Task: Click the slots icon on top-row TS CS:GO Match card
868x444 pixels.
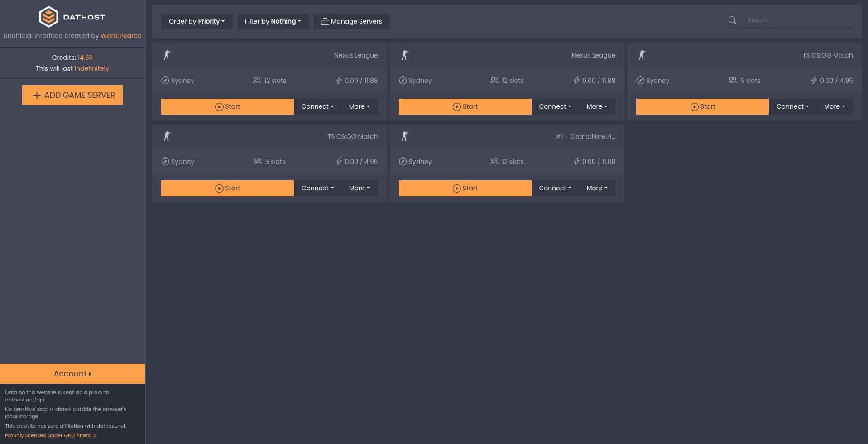Action: [x=733, y=81]
